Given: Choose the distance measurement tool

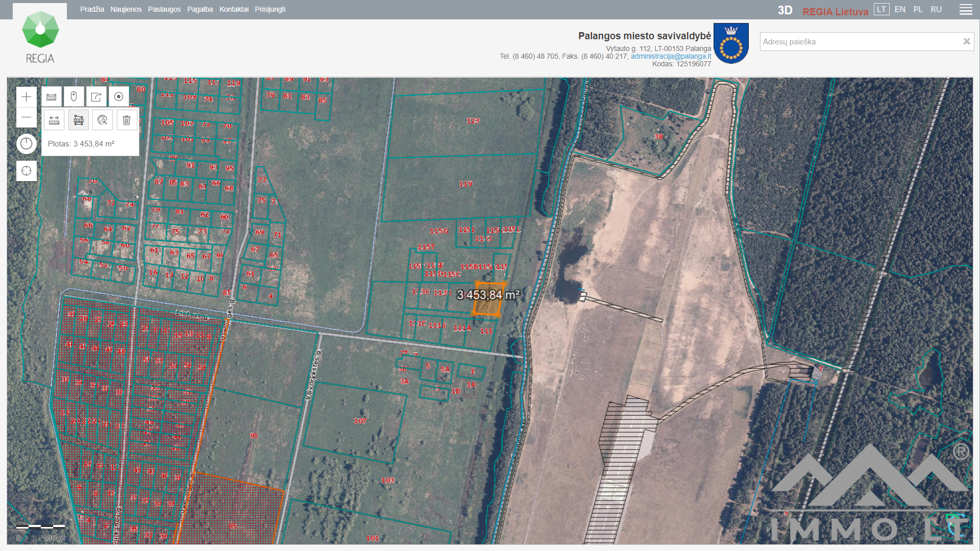Looking at the screenshot, I should click(54, 120).
